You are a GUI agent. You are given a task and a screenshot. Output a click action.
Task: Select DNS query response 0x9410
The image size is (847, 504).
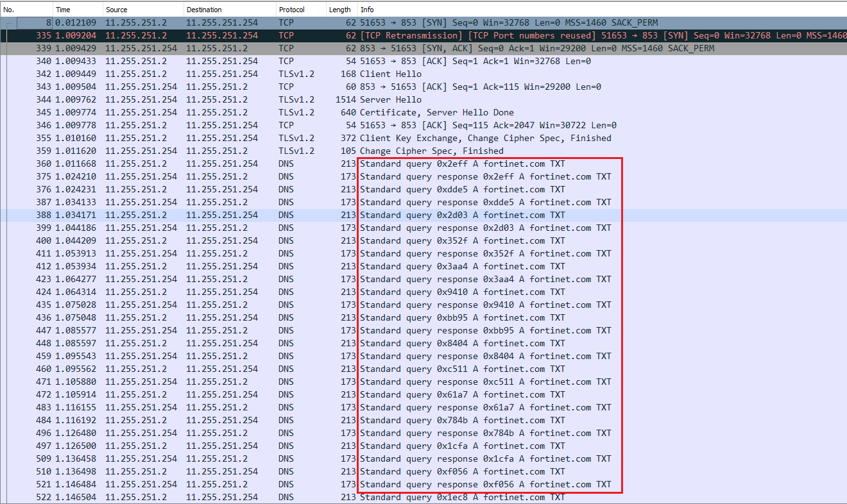[424, 305]
